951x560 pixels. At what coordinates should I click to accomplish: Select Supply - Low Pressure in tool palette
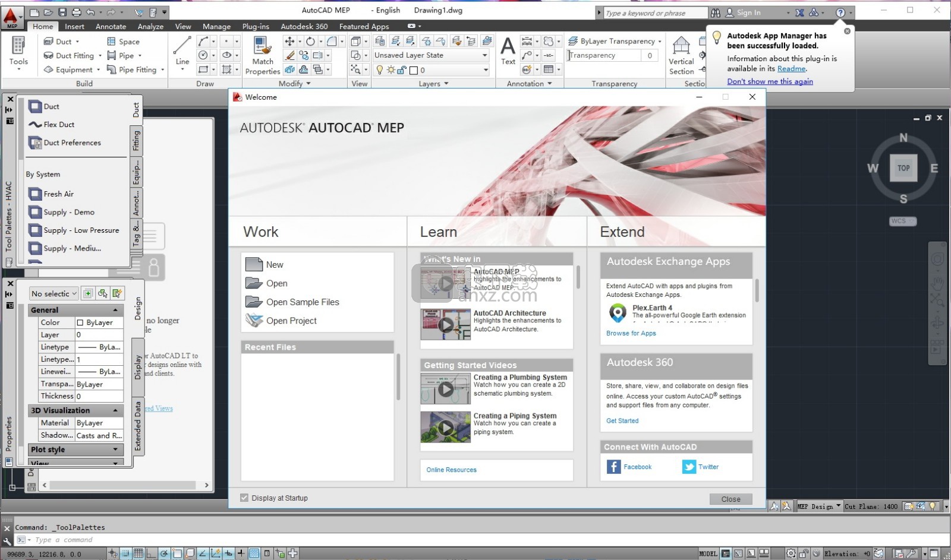coord(74,230)
